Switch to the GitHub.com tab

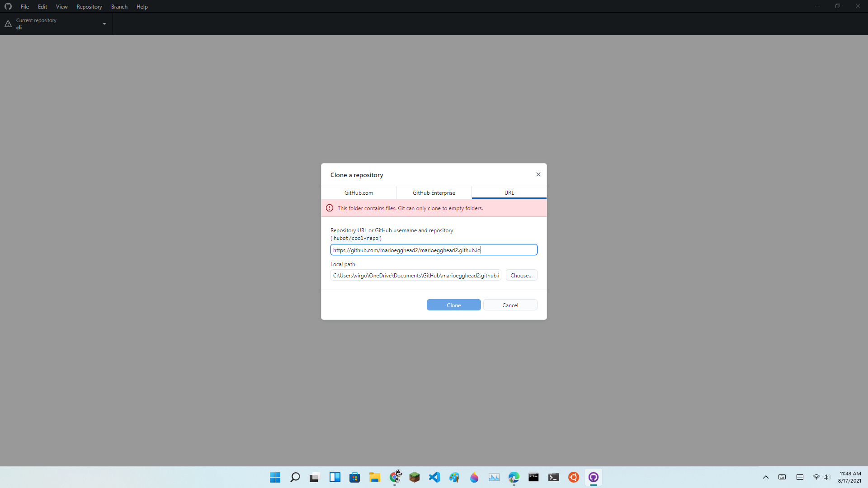click(359, 192)
